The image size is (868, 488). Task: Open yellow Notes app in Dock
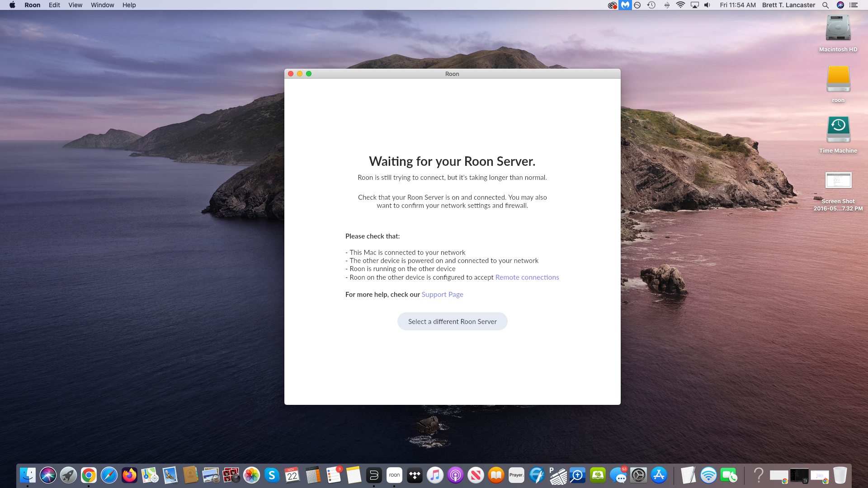[x=354, y=475]
